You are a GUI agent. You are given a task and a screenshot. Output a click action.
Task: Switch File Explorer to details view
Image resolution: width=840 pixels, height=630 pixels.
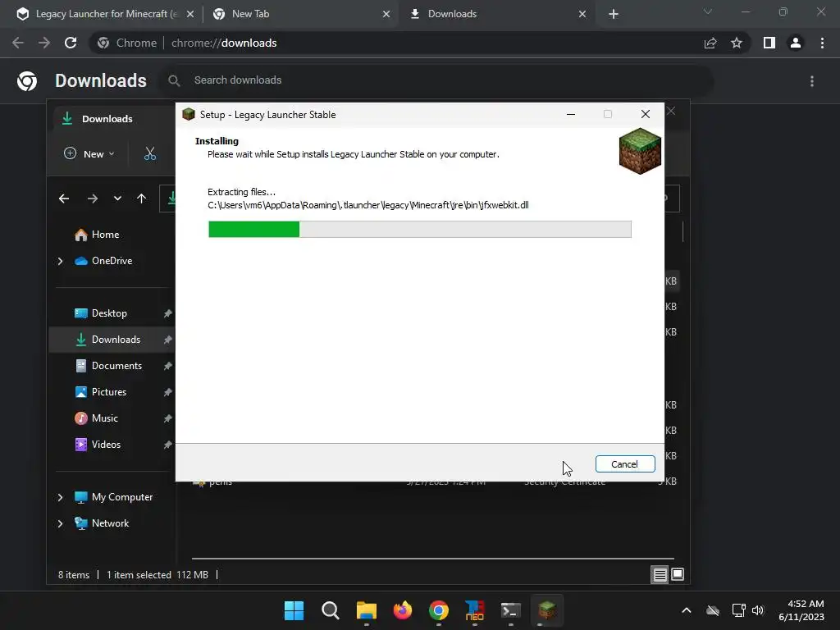coord(660,575)
